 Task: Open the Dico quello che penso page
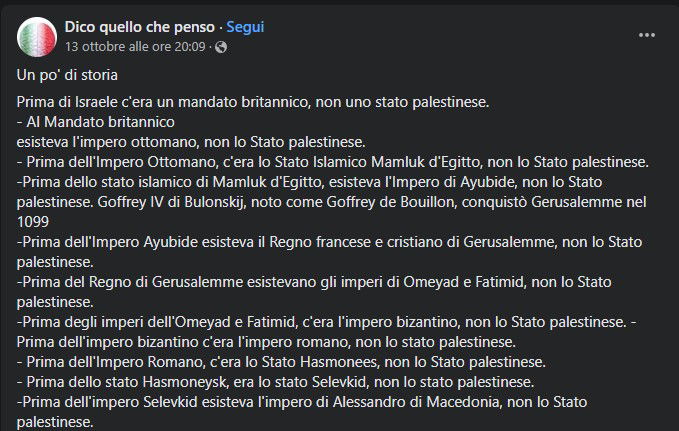(139, 27)
